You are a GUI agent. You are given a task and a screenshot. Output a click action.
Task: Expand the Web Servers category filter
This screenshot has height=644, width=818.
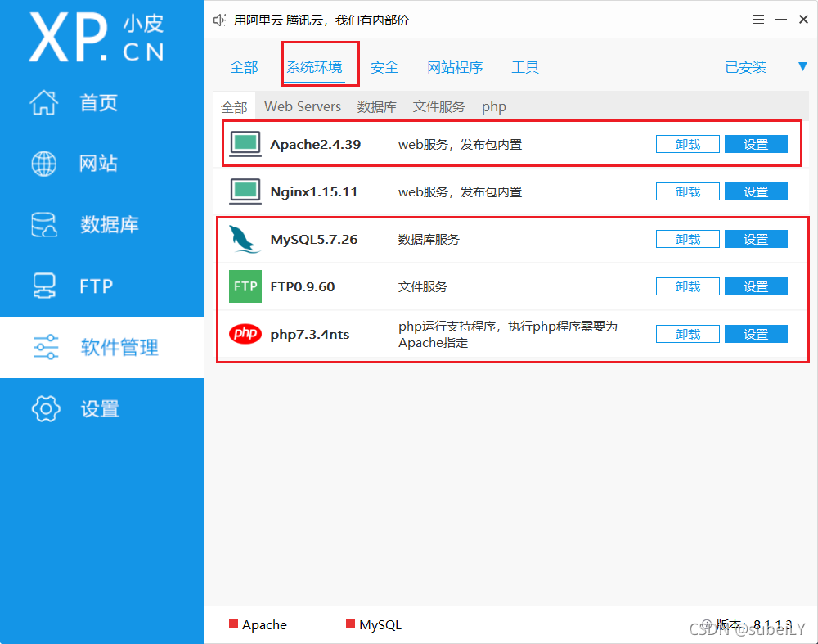pyautogui.click(x=302, y=106)
